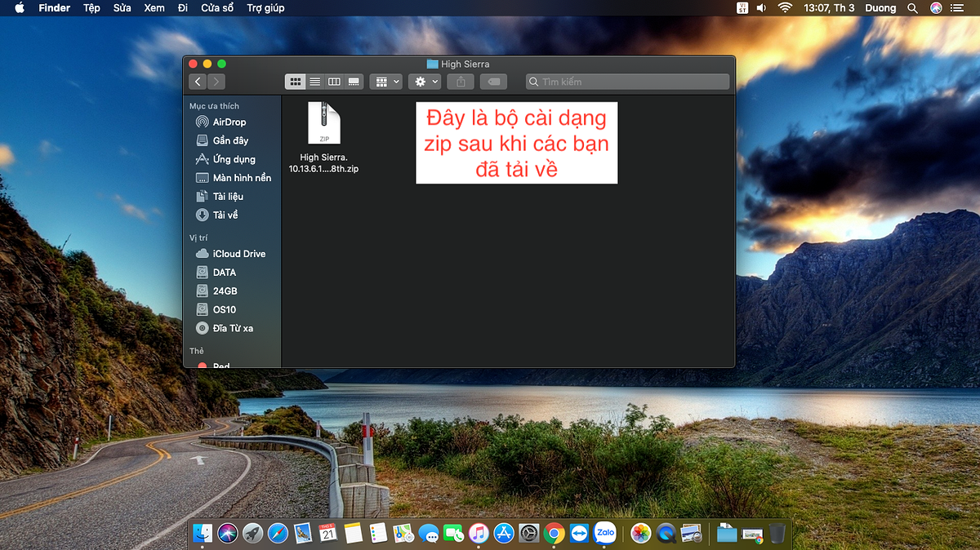Click the Share toolbar button

tap(461, 82)
